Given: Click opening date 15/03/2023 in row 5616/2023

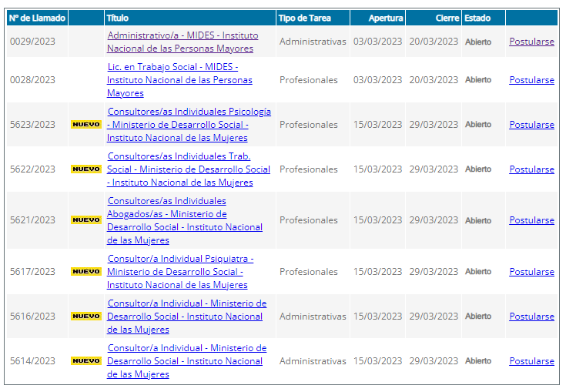Looking at the screenshot, I should click(x=377, y=317).
